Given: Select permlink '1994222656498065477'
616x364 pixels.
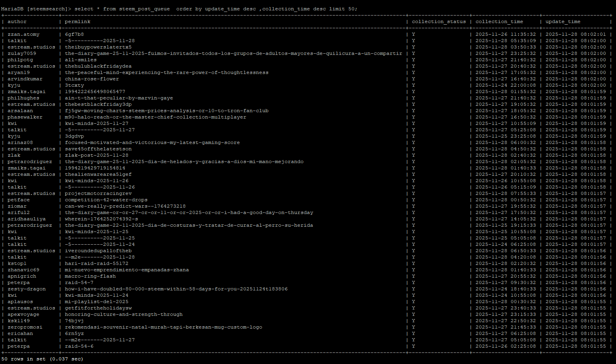Looking at the screenshot, I should 95,91.
